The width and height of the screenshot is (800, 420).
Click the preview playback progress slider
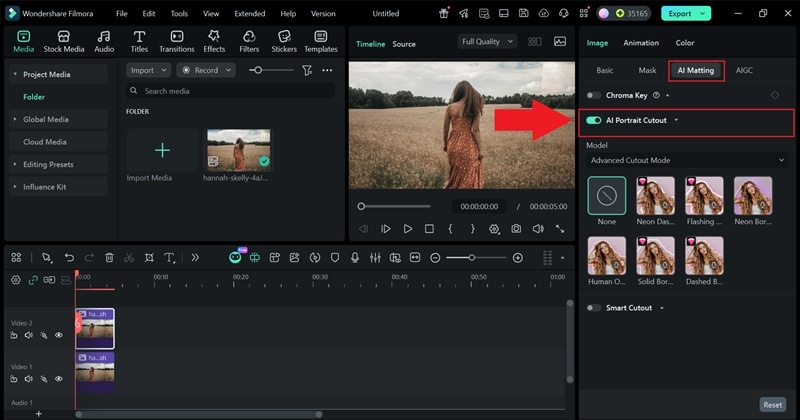tap(394, 207)
